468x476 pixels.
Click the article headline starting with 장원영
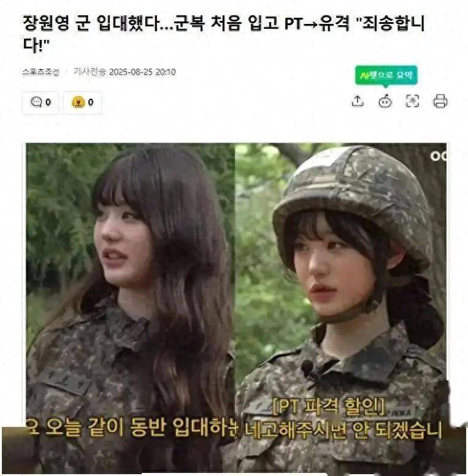[x=224, y=34]
